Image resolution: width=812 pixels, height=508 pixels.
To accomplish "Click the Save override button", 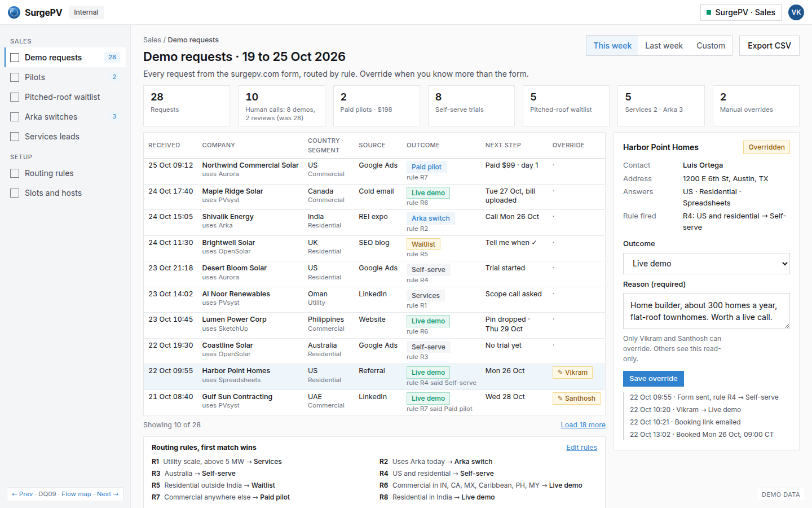I will pos(653,379).
